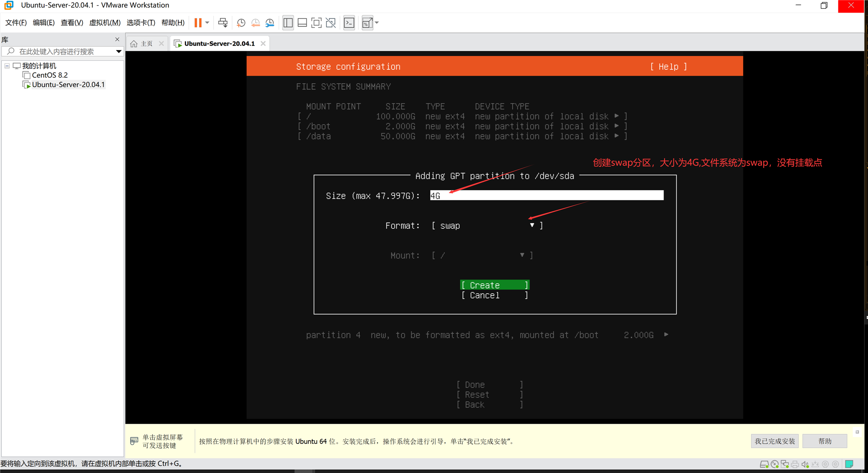868x473 pixels.
Task: Click the CD/DVD drive status icon
Action: (x=774, y=464)
